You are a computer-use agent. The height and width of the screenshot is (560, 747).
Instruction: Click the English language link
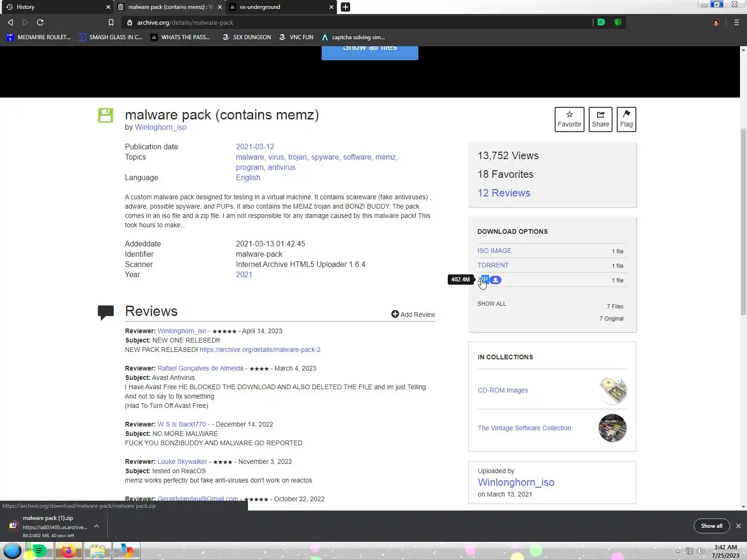(248, 178)
